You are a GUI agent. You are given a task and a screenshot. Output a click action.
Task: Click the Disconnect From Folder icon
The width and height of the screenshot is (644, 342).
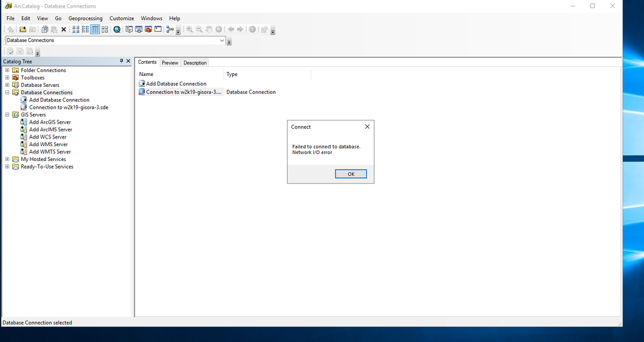coord(32,29)
